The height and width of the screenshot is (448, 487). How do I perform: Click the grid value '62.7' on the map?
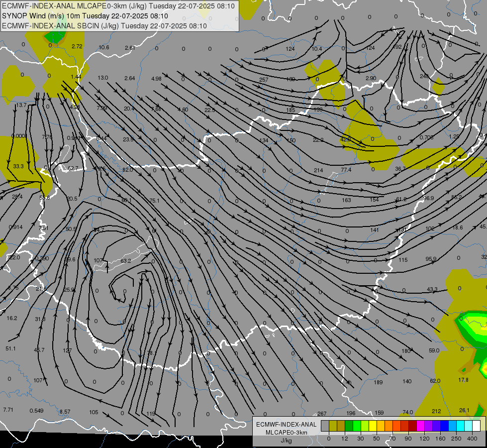[73, 168]
